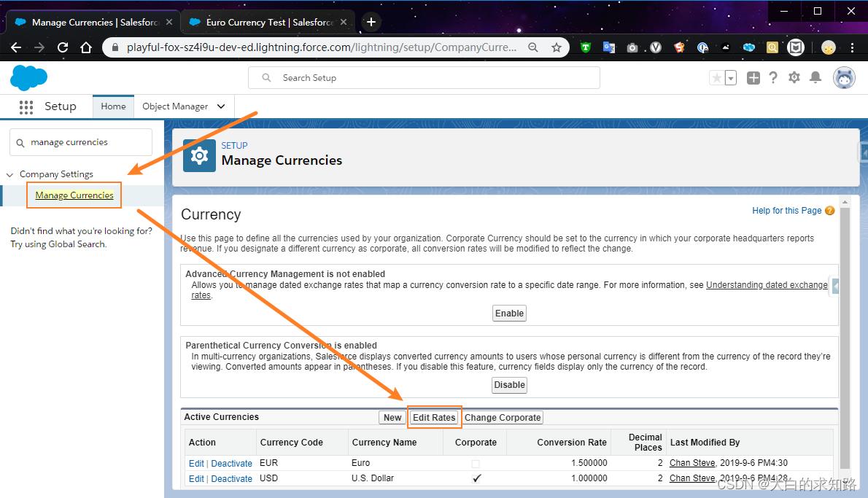The width and height of the screenshot is (868, 498).
Task: Click the Manage Currencies setup page gear icon
Action: coord(199,155)
